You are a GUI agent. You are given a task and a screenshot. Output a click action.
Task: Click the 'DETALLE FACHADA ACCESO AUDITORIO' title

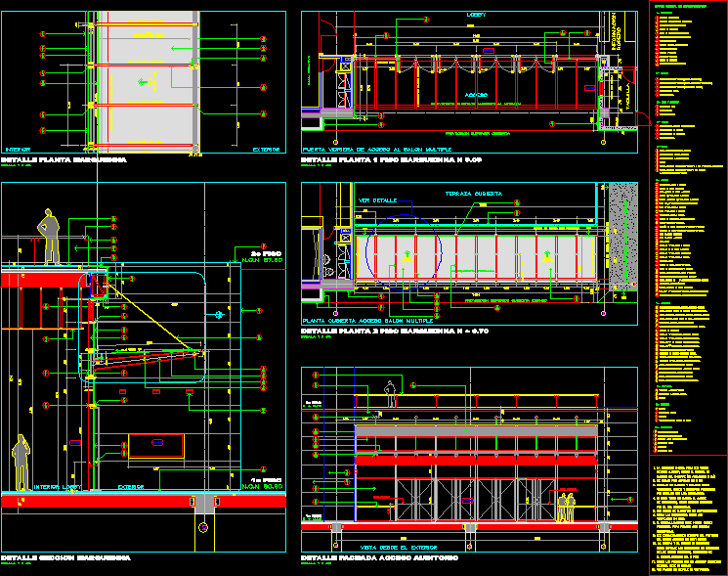click(380, 557)
